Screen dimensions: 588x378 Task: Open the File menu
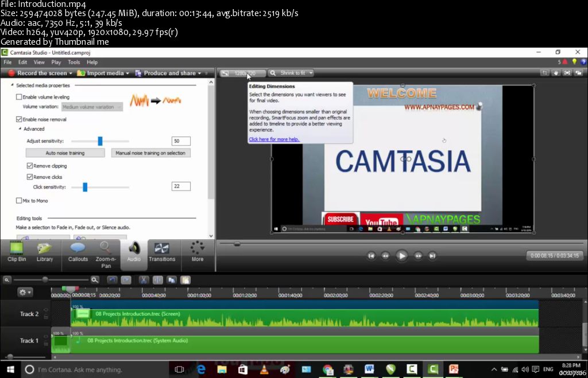7,62
